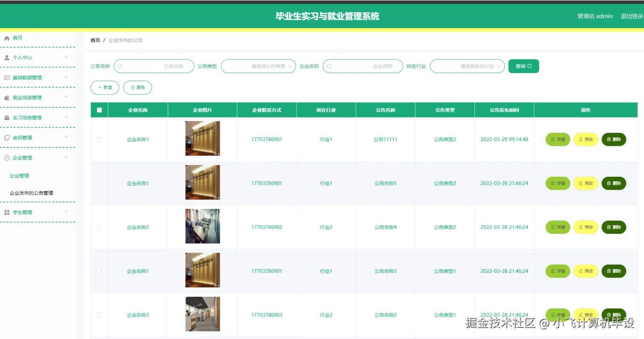The image size is (644, 339).
Task: Focus the 公告名称 input field
Action: 154,66
